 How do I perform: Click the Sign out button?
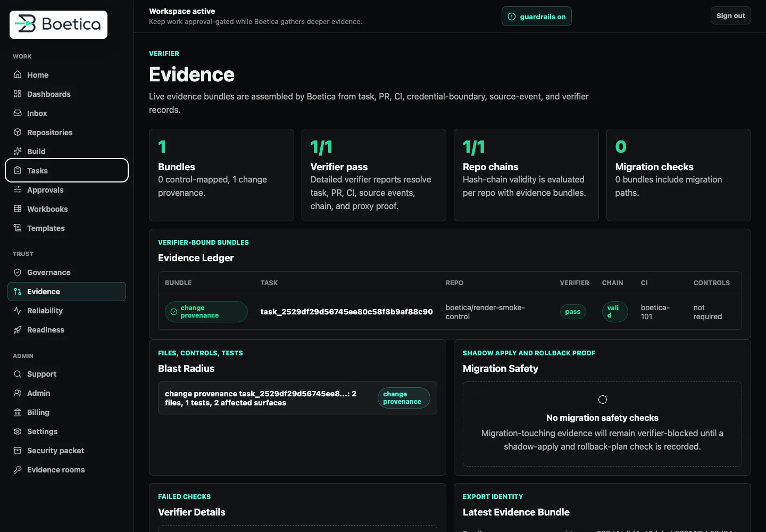click(730, 15)
